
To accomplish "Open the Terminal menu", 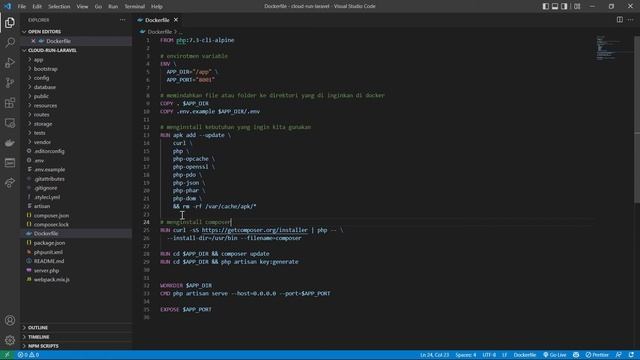I will 134,7.
